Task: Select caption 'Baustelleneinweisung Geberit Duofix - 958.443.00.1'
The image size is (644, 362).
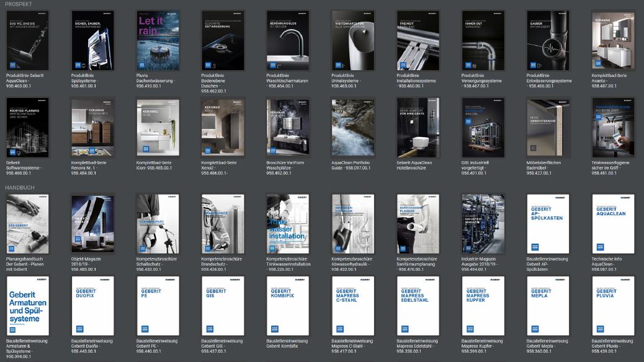Action: [92, 346]
